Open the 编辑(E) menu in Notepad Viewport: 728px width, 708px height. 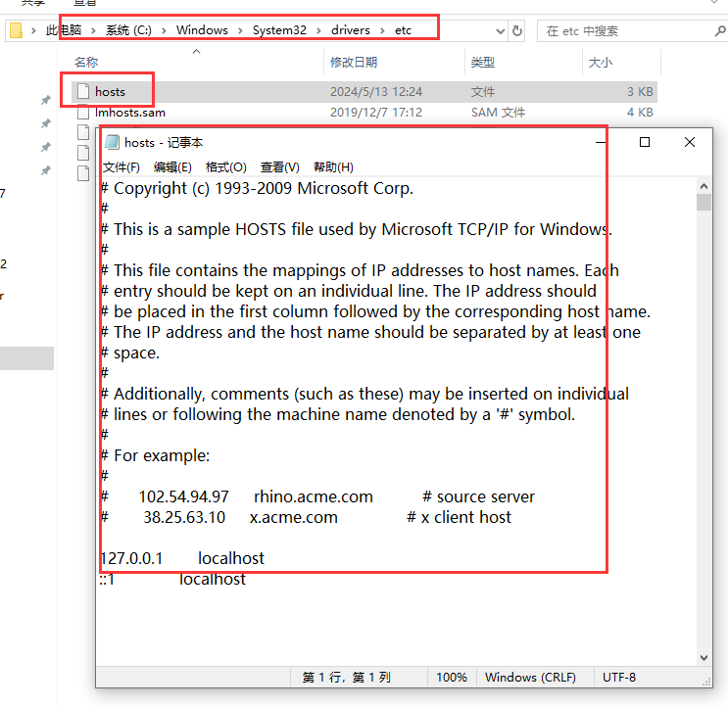pos(172,167)
